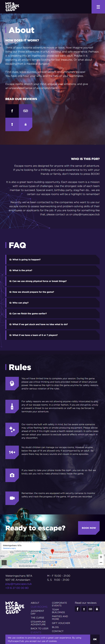Toggle the map satellite view thumbnail
Viewport: 105px width, 644px height.
(x=4, y=562)
